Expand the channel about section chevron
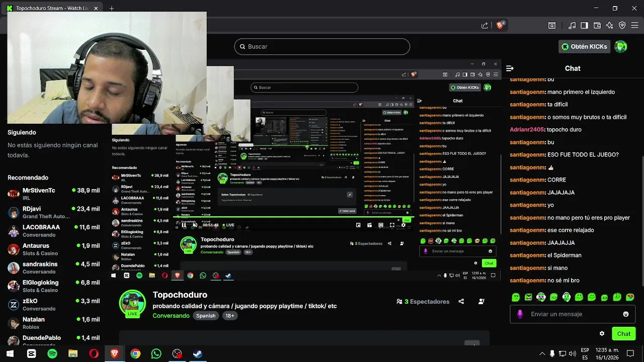644x362 pixels. 472,343
